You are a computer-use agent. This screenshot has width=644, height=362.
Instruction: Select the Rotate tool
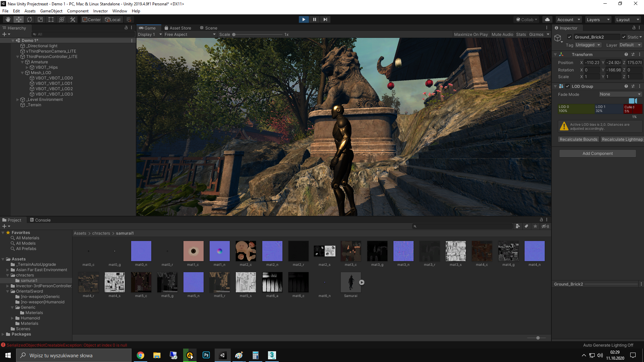click(x=30, y=19)
